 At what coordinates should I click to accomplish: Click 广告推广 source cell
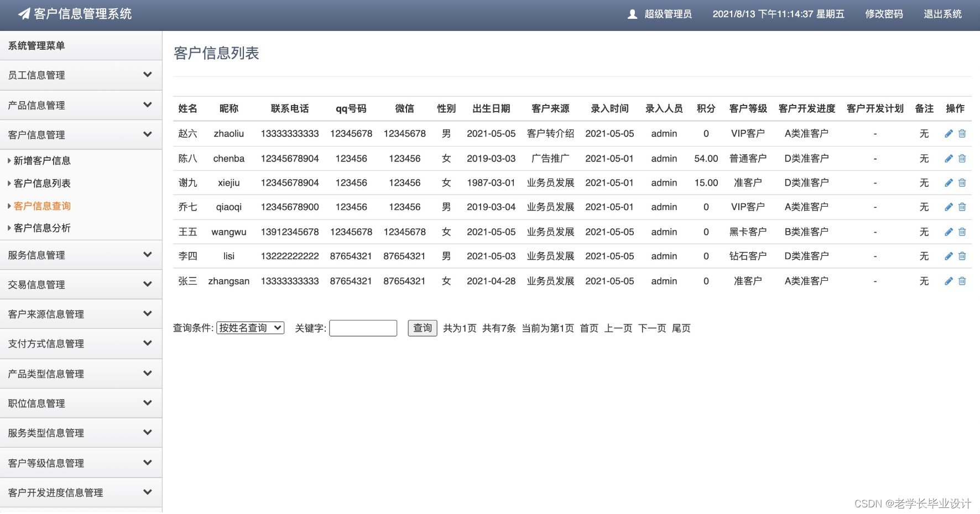click(x=550, y=159)
